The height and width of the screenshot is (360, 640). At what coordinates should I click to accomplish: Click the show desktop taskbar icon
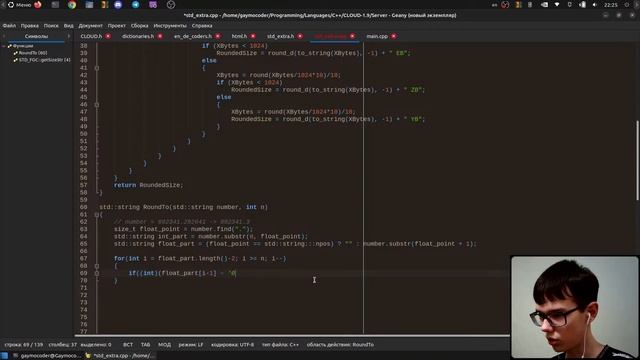click(4, 356)
